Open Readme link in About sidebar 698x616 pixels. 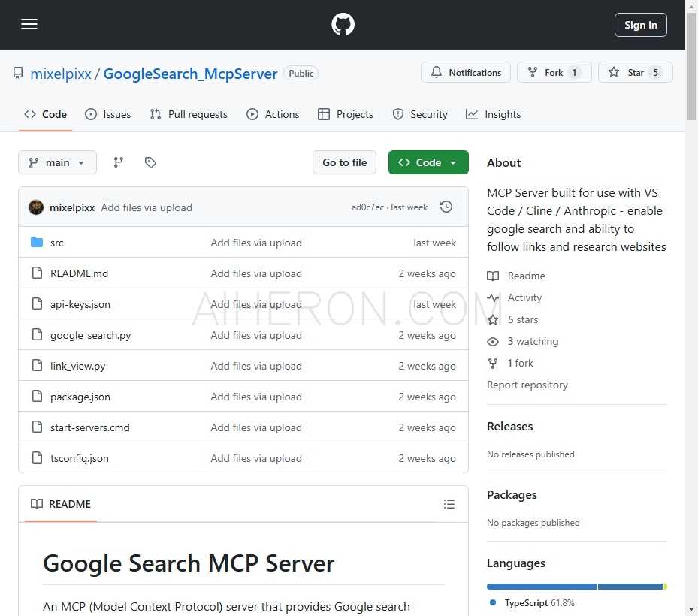click(516, 276)
